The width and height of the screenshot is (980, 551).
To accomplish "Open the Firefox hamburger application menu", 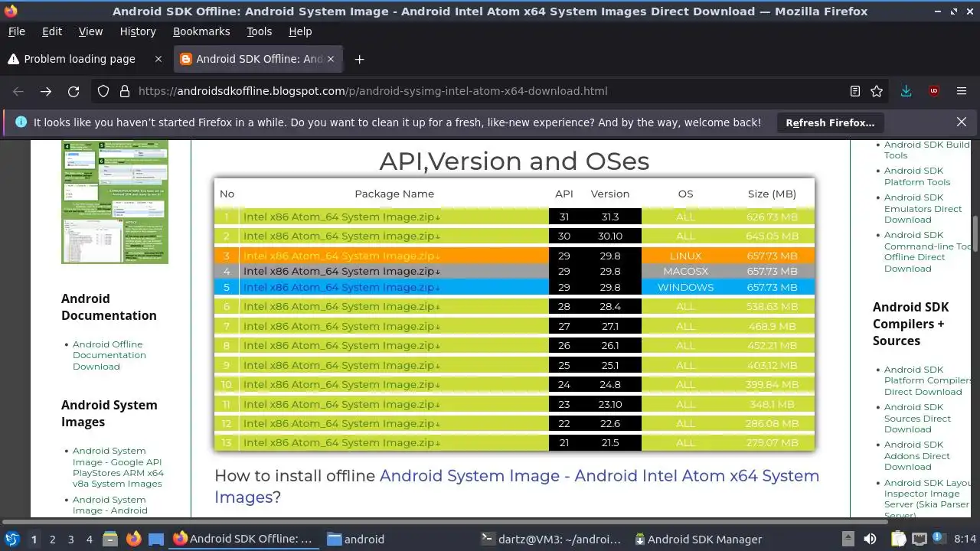I will tap(962, 91).
